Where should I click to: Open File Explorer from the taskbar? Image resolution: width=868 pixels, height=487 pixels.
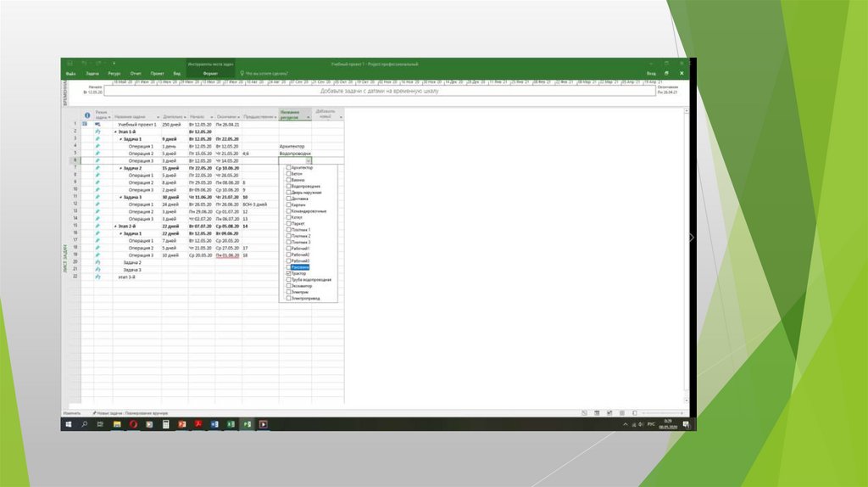point(117,424)
